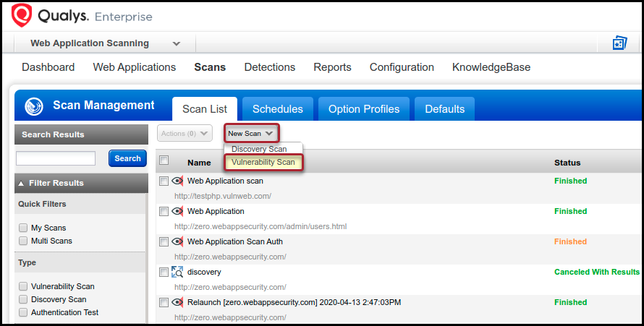Filter by Authentication Test type checkbox
644x326 pixels.
[23, 312]
